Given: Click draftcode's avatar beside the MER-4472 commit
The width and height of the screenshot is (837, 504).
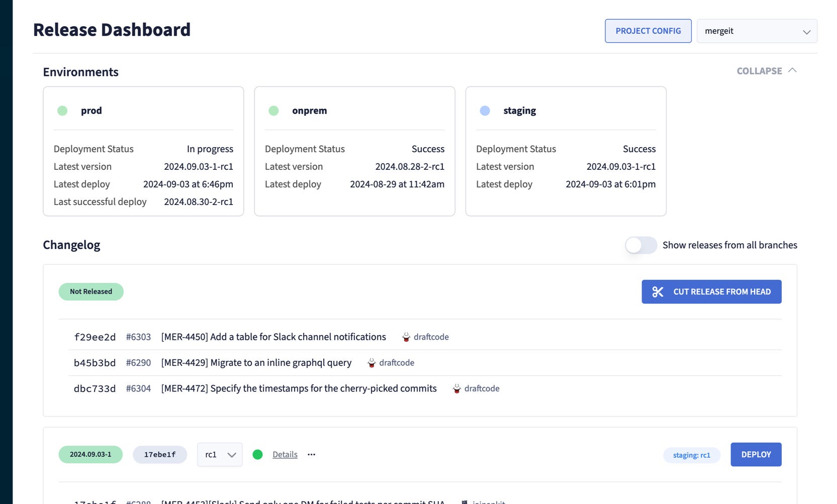Looking at the screenshot, I should 456,388.
